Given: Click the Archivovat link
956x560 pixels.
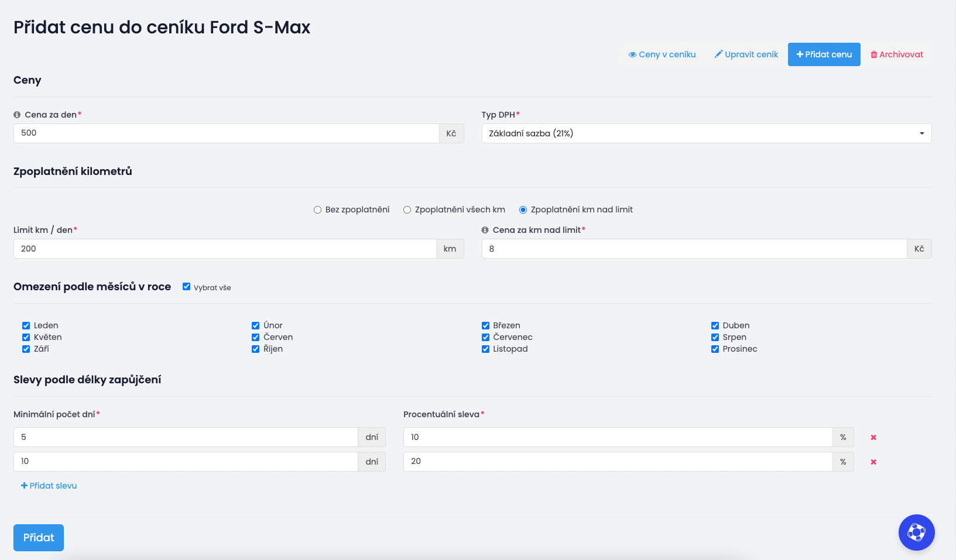Looking at the screenshot, I should pyautogui.click(x=897, y=54).
